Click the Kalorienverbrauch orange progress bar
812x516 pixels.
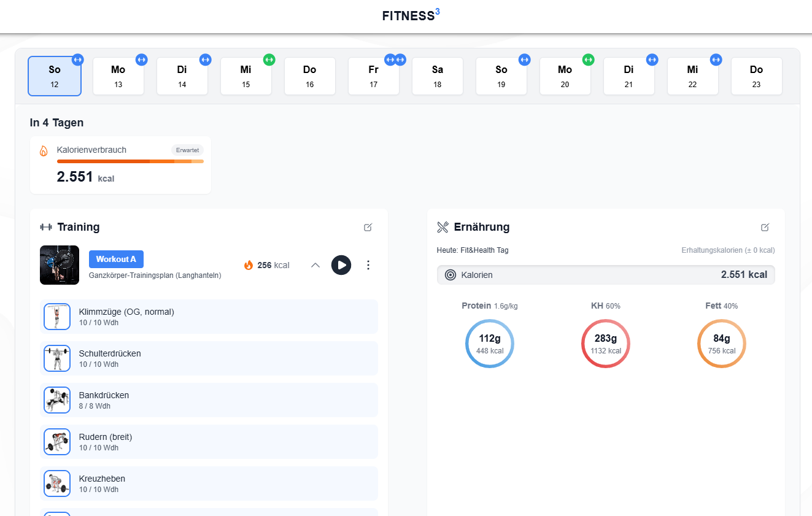point(130,161)
